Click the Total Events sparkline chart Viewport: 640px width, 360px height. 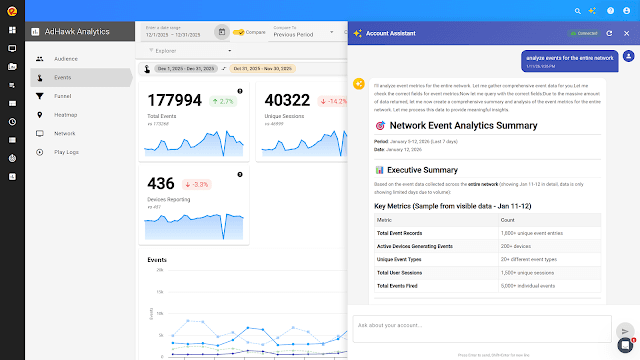[x=194, y=143]
